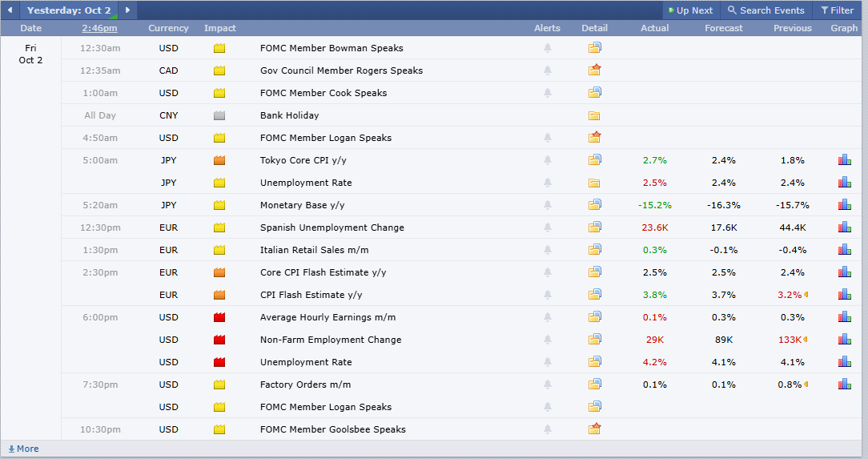This screenshot has width=868, height=459.
Task: Click the Currency column header
Action: pyautogui.click(x=168, y=28)
